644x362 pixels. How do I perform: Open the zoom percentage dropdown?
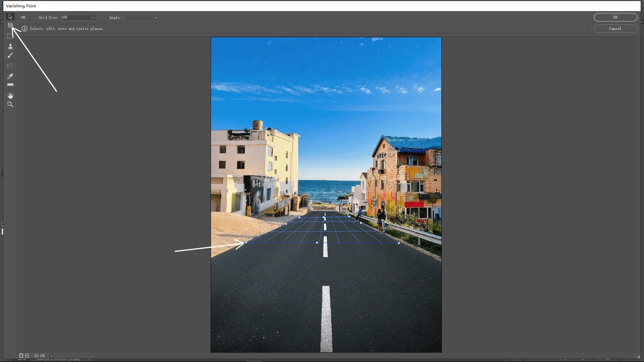pos(51,356)
